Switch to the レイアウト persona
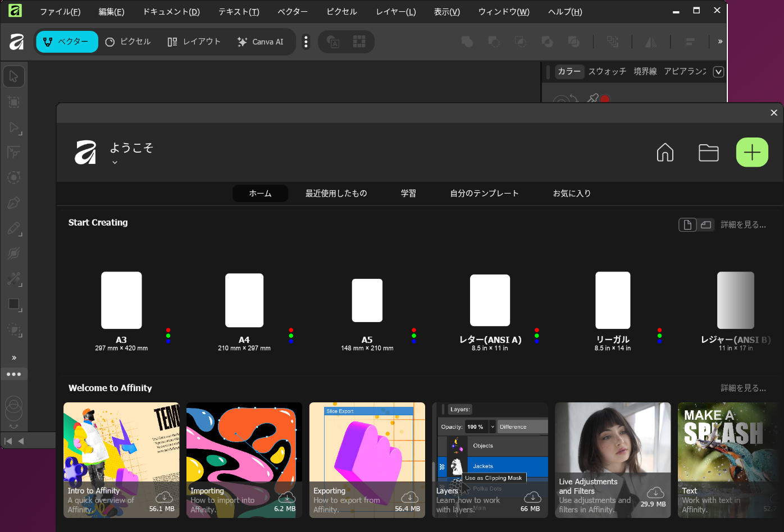This screenshot has height=532, width=784. point(194,41)
